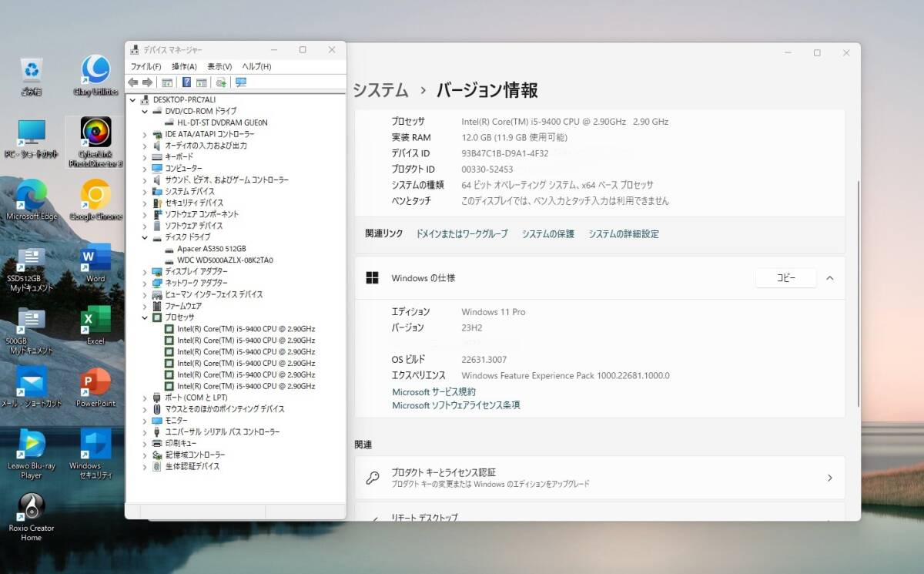Click システム in the breadcrumb
Screen dimensions: 924x574
click(381, 91)
